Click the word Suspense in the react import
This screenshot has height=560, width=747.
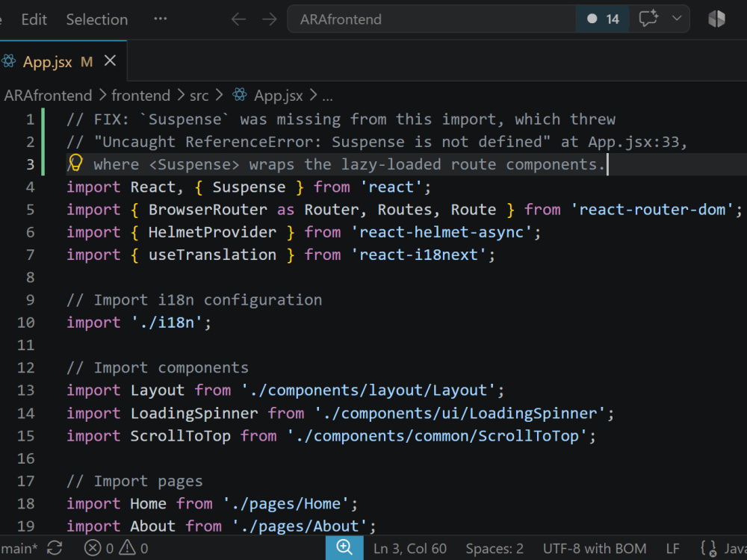pyautogui.click(x=249, y=187)
